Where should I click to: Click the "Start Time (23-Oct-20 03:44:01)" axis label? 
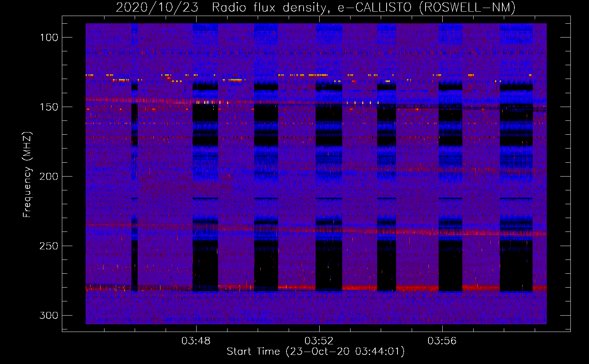tap(316, 352)
